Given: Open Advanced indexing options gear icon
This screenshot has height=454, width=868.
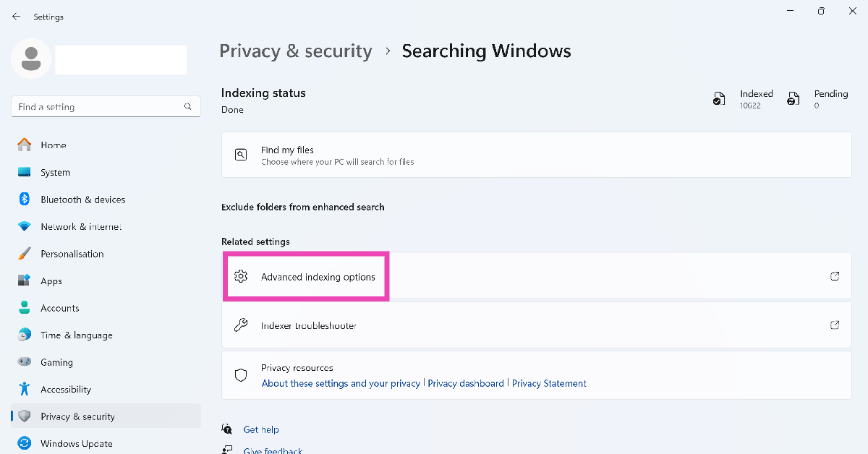Looking at the screenshot, I should click(x=241, y=277).
